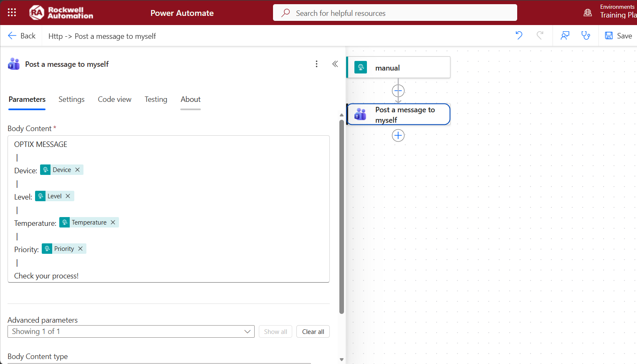
Task: Remove the Device dynamic token
Action: [78, 170]
